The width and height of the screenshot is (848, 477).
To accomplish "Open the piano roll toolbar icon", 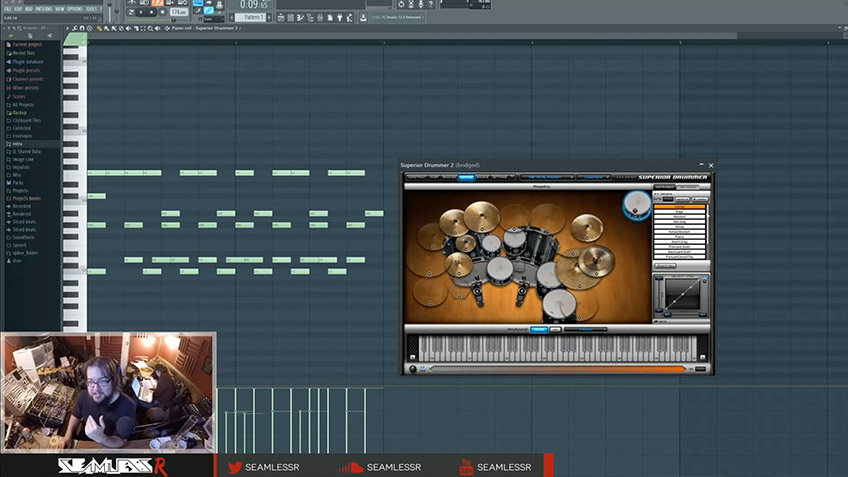I will click(x=300, y=17).
